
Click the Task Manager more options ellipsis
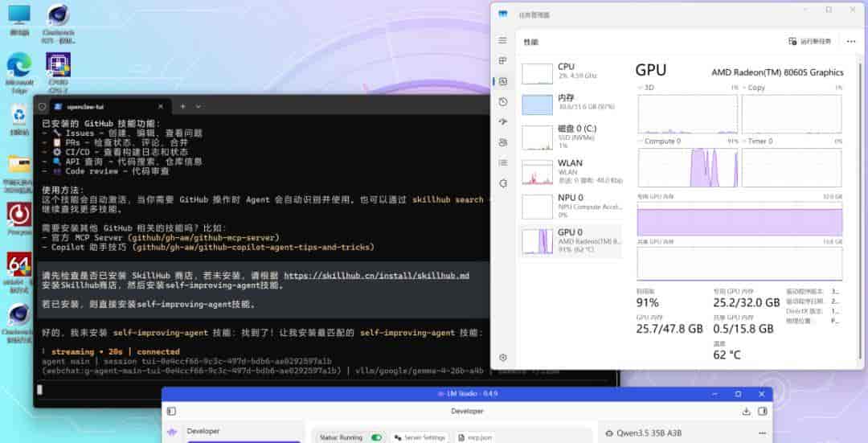click(851, 42)
